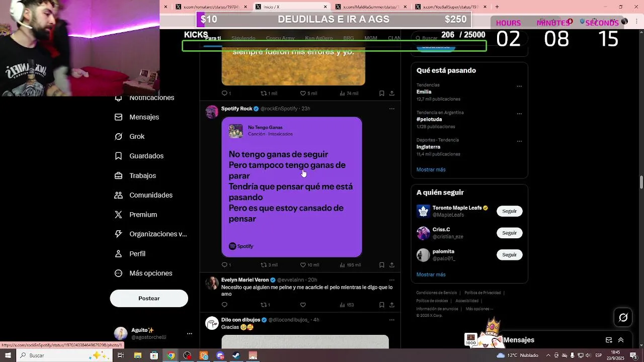Image resolution: width=644 pixels, height=362 pixels.
Task: Click the Grok slash icon in sidebar
Action: 118,137
